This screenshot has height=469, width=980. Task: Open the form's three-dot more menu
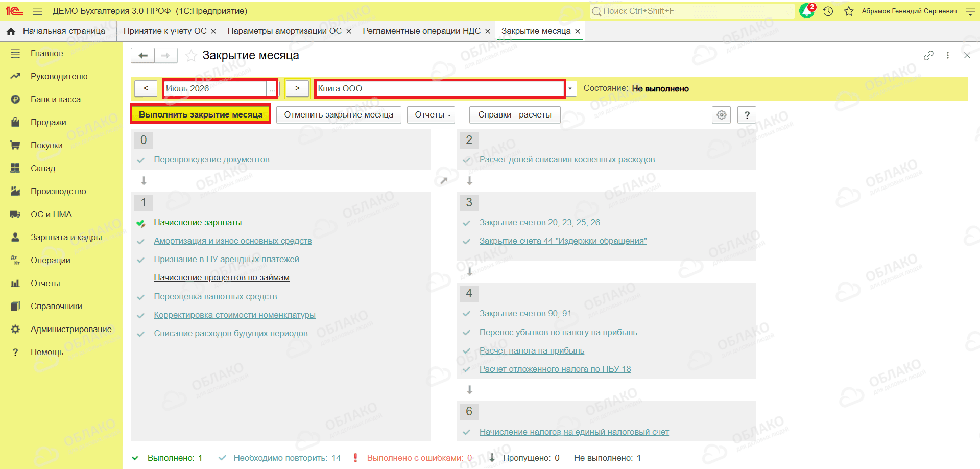948,55
